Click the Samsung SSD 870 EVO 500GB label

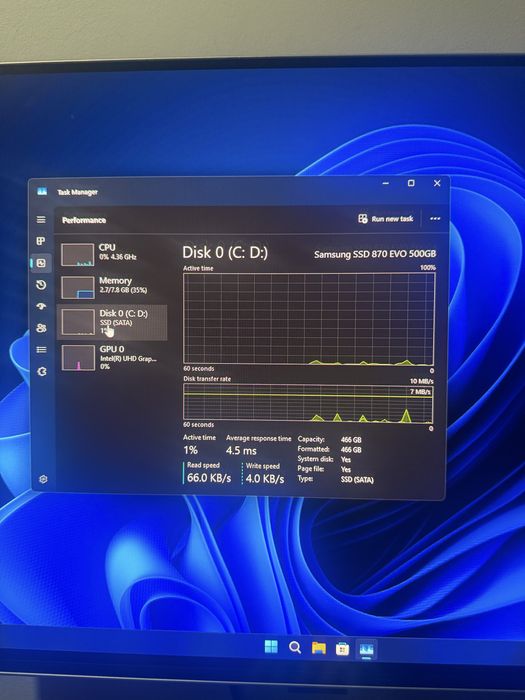375,254
